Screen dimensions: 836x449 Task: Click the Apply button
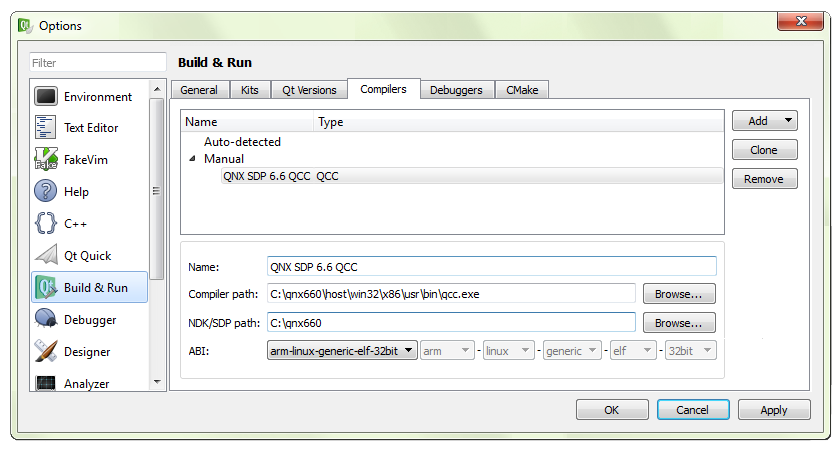(x=773, y=410)
